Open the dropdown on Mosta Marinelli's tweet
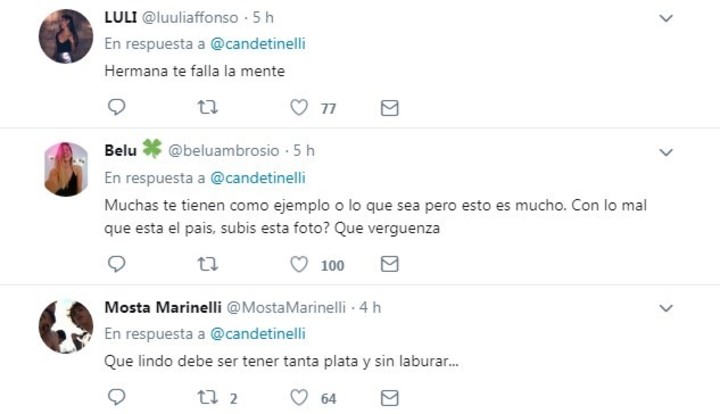 click(x=667, y=308)
